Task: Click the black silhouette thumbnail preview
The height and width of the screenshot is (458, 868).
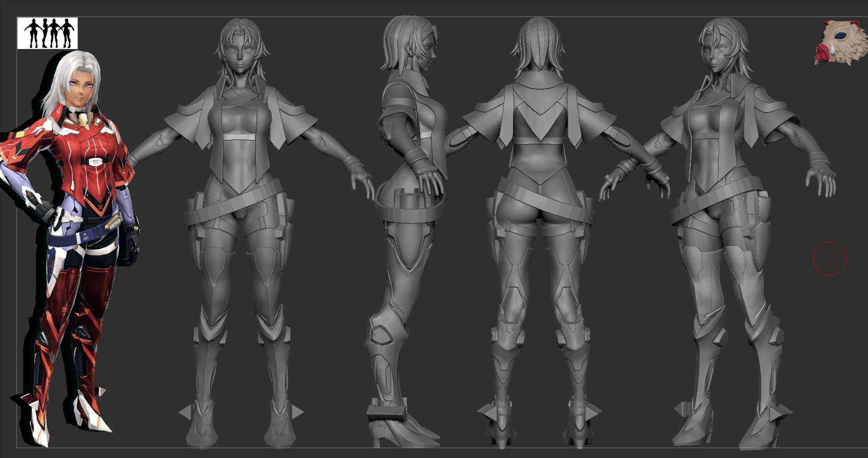Action: point(48,33)
